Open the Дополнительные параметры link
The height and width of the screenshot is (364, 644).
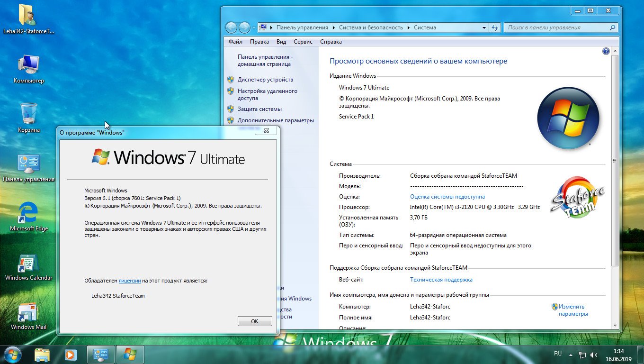point(276,120)
